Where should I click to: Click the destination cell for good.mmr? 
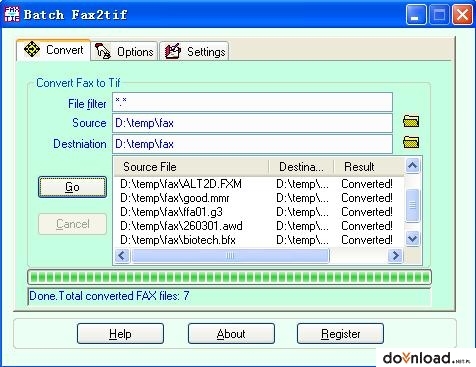click(302, 198)
